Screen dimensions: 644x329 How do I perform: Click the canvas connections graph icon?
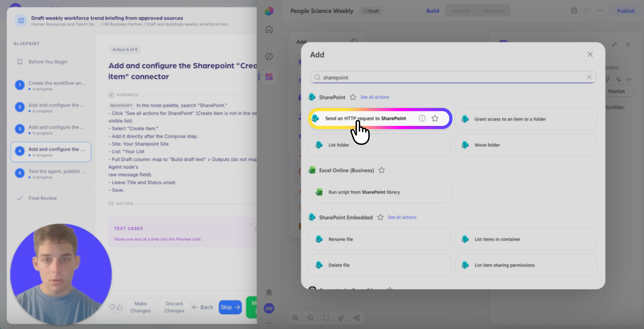pyautogui.click(x=357, y=318)
